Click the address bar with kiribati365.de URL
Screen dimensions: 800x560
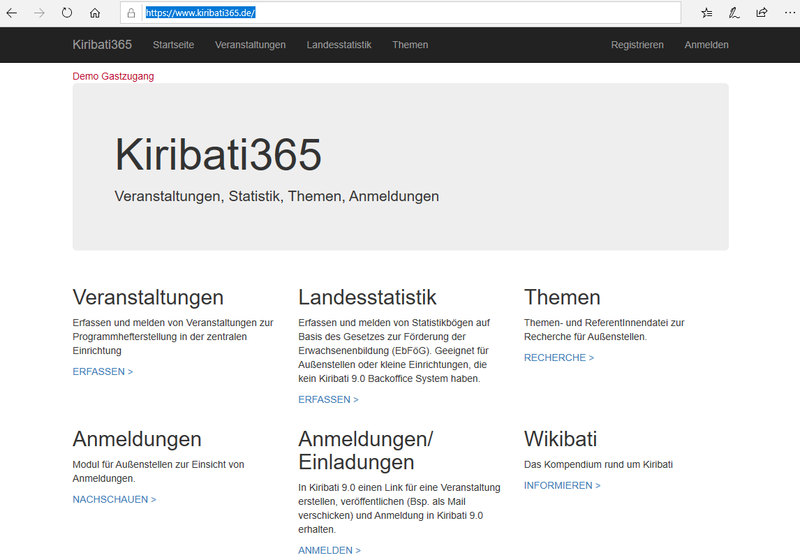401,13
